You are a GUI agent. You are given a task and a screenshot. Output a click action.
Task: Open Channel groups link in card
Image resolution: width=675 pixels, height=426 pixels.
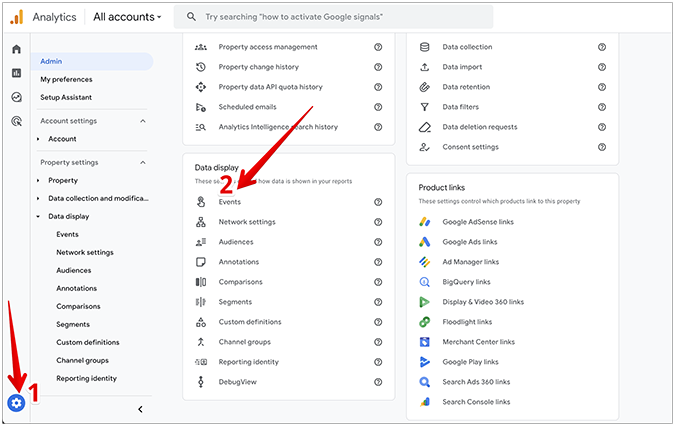click(x=245, y=342)
